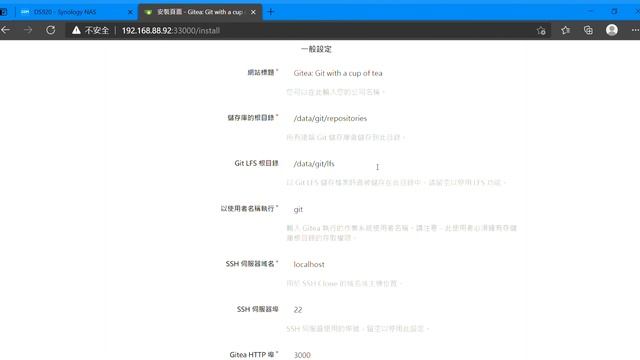Edit the repository root path field
The height and width of the screenshot is (360, 640).
[x=402, y=118]
